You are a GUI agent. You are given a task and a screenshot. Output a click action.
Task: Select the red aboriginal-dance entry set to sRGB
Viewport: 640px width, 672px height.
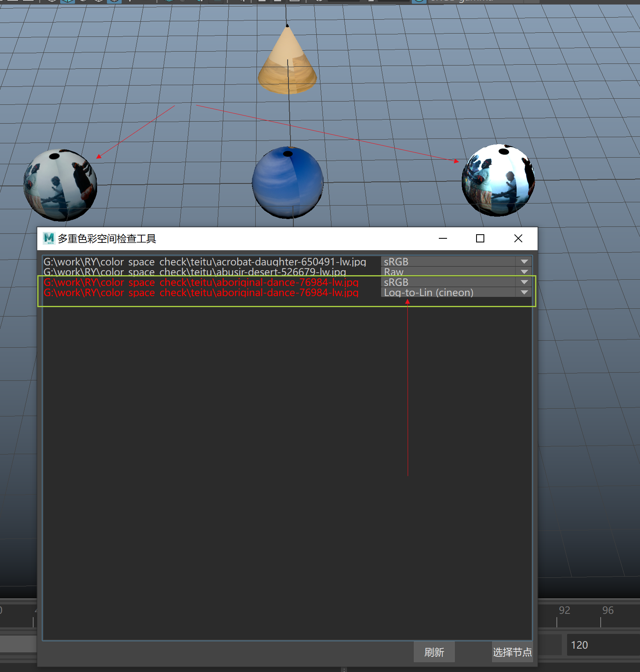click(x=201, y=282)
